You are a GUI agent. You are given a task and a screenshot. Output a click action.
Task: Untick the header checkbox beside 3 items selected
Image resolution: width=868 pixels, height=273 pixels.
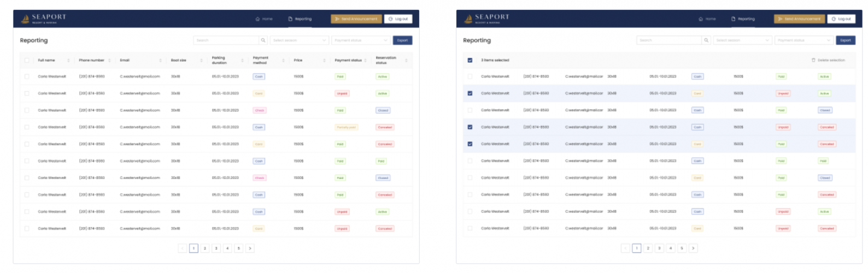470,60
